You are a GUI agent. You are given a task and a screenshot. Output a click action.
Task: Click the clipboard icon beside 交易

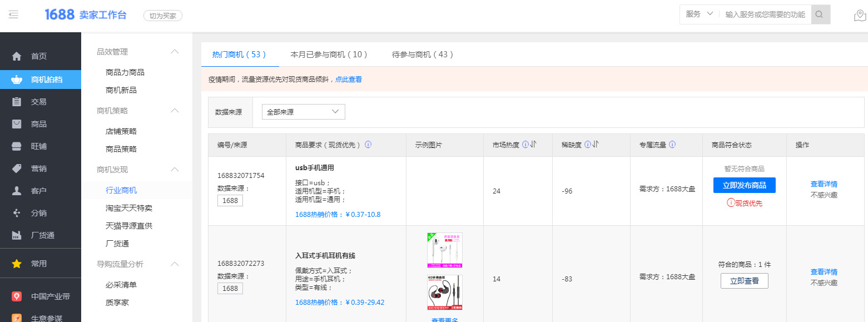point(17,102)
